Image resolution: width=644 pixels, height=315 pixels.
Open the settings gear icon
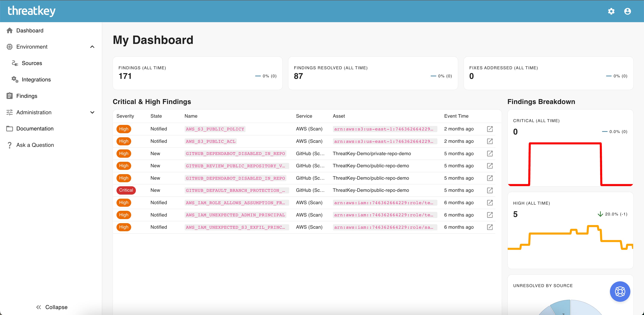tap(611, 11)
